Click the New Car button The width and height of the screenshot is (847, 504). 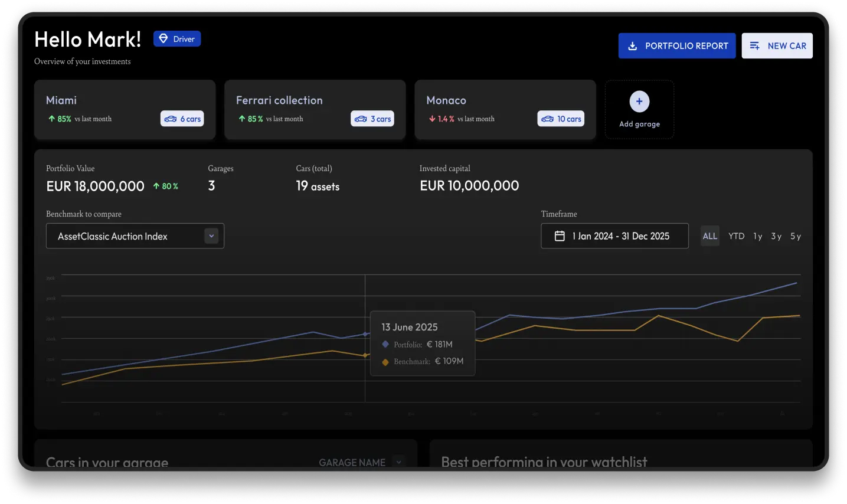(x=777, y=45)
